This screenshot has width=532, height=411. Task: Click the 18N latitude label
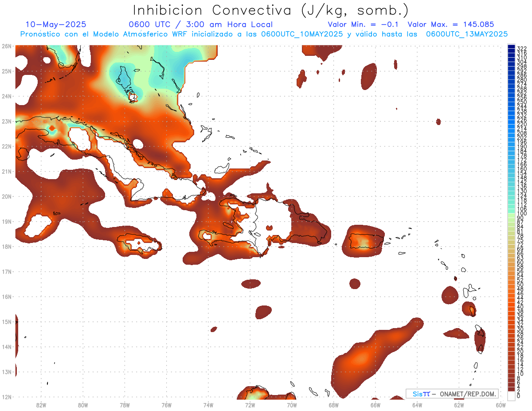tap(7, 246)
